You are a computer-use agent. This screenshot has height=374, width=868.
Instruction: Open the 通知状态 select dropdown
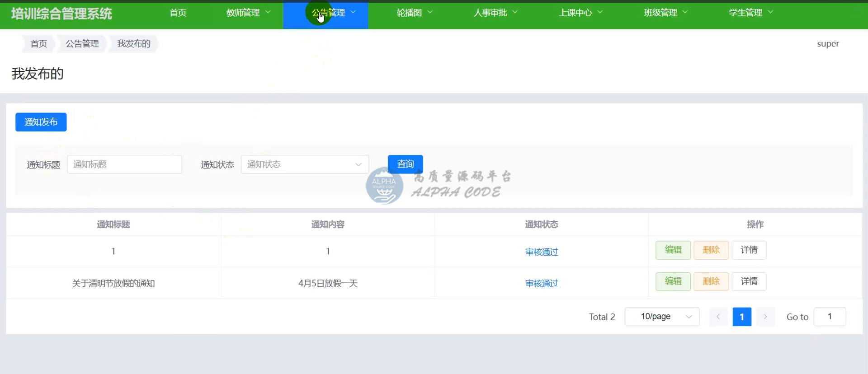pyautogui.click(x=305, y=164)
